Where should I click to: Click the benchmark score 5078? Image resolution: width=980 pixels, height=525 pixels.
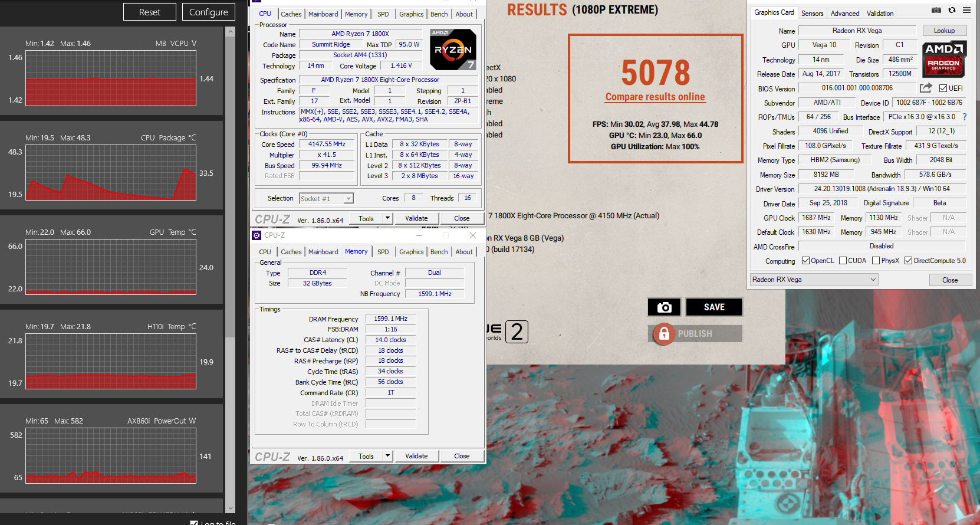[655, 73]
